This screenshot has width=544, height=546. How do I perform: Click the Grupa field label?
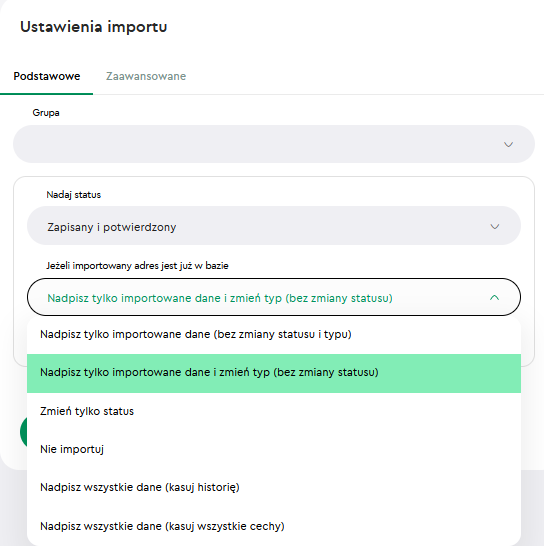pyautogui.click(x=46, y=113)
